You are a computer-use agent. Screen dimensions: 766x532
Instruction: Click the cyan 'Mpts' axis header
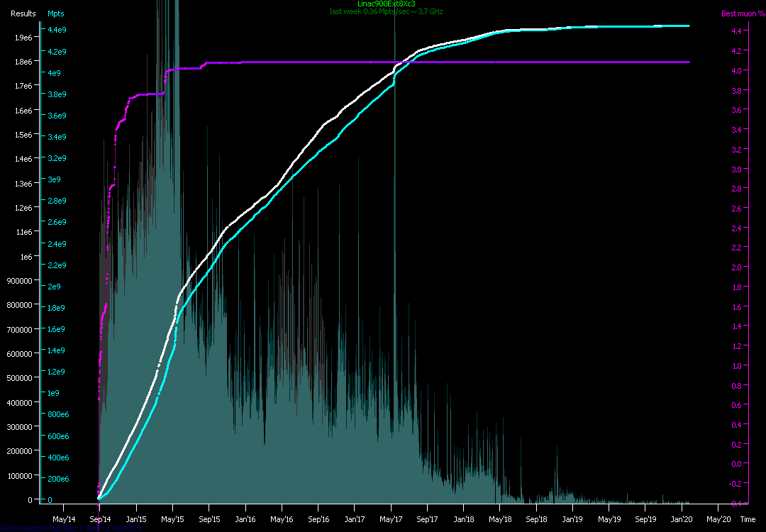pos(55,13)
